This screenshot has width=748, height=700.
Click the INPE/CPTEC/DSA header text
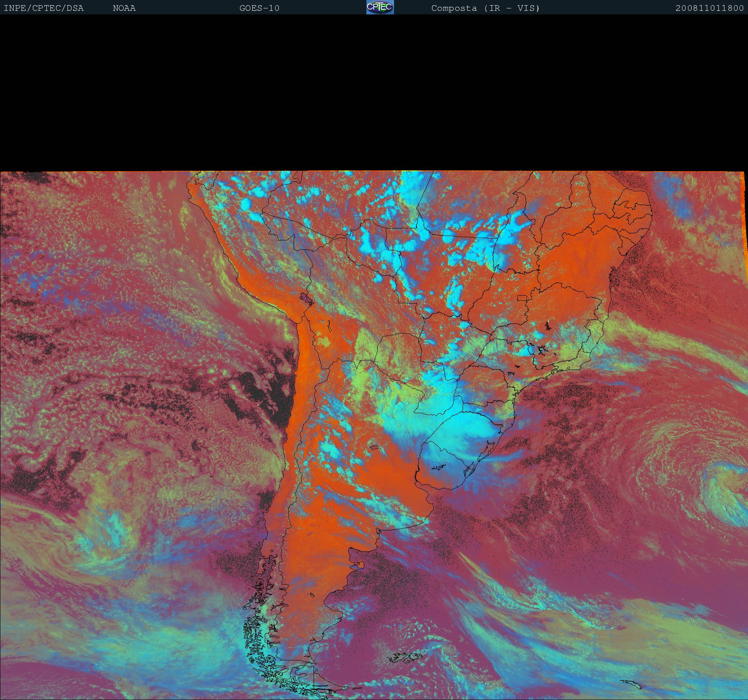tap(44, 8)
